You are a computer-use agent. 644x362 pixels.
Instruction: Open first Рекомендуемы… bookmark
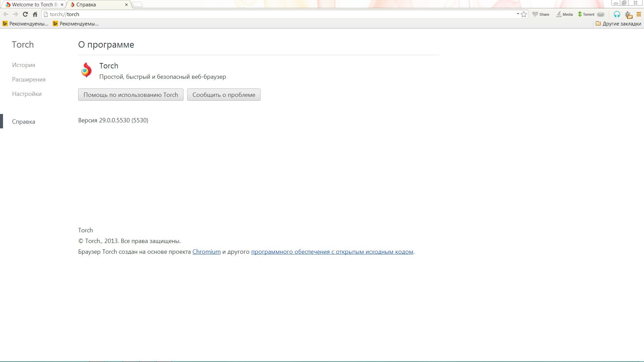click(x=25, y=24)
